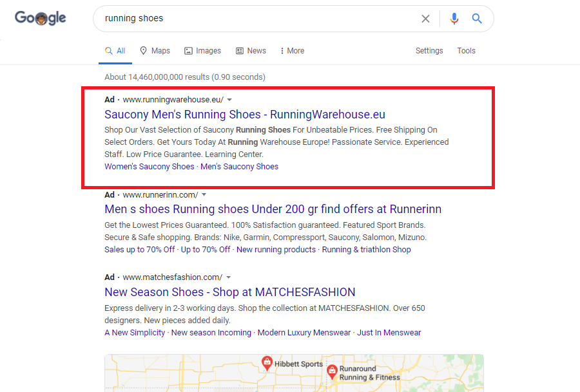Switch to the Images tab
Image resolution: width=580 pixels, height=392 pixels.
click(x=203, y=51)
